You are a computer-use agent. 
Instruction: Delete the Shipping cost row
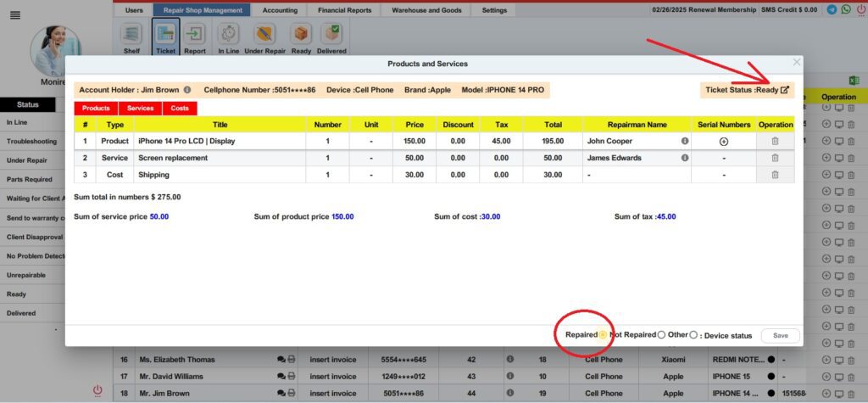tap(775, 175)
